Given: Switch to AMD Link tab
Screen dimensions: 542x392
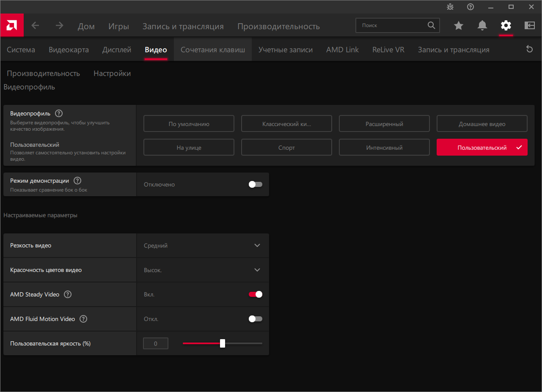Looking at the screenshot, I should click(x=342, y=49).
